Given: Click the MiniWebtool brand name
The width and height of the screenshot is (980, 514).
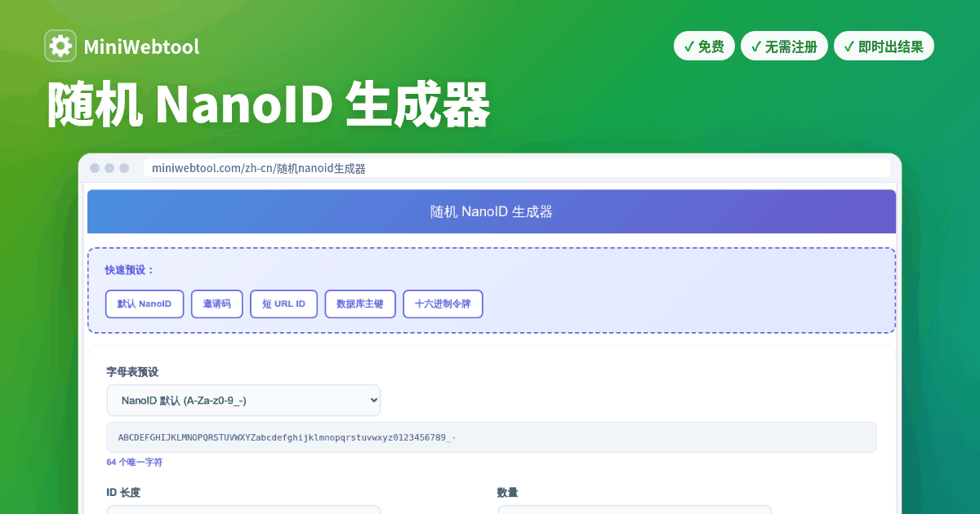Looking at the screenshot, I should point(141,47).
